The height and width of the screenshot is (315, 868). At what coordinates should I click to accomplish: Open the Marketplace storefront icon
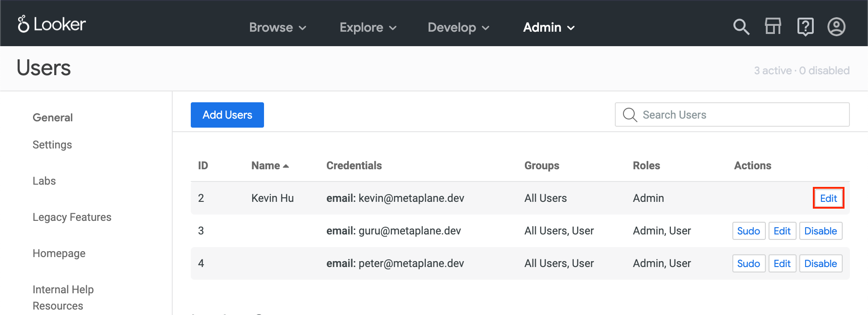(773, 27)
